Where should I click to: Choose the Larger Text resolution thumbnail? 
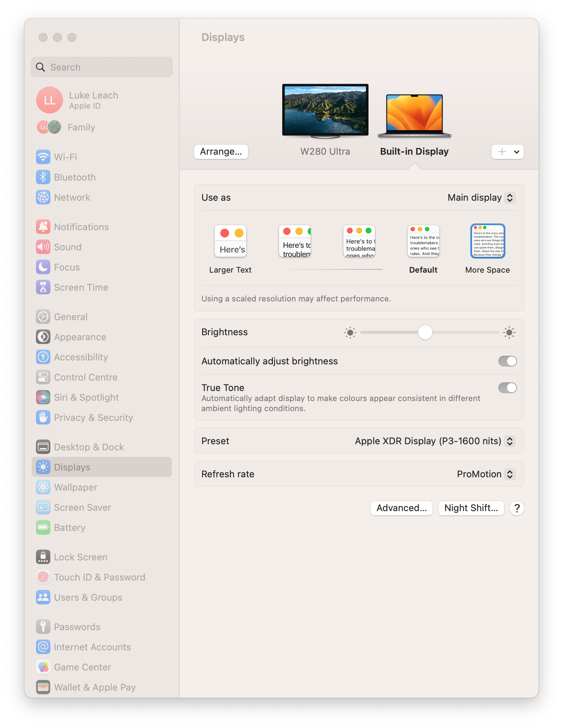(x=230, y=241)
